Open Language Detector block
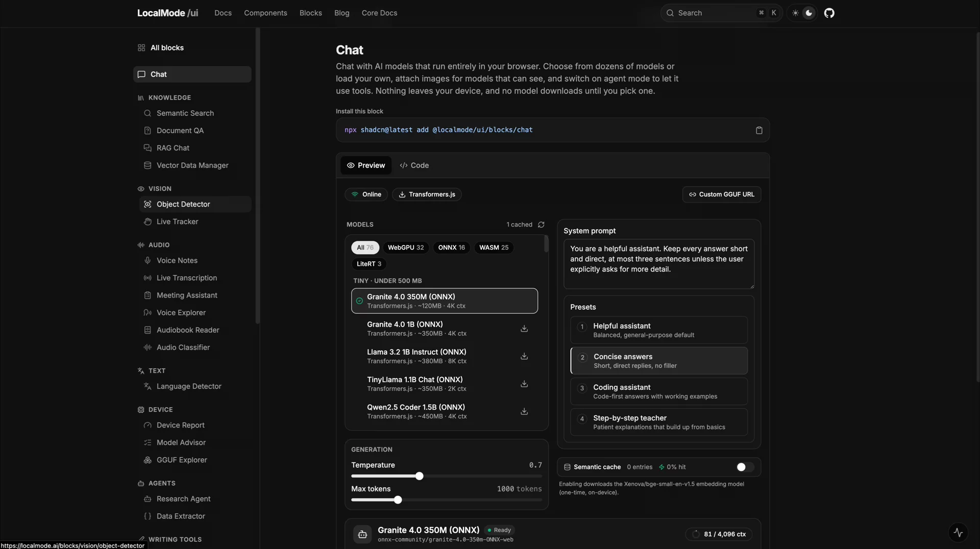The width and height of the screenshot is (980, 549). [x=195, y=386]
